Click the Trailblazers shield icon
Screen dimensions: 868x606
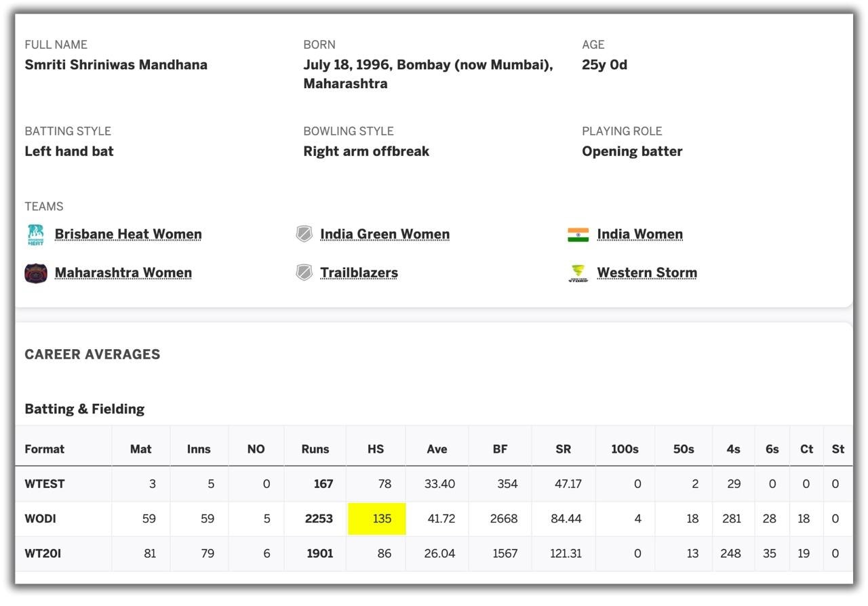coord(304,273)
